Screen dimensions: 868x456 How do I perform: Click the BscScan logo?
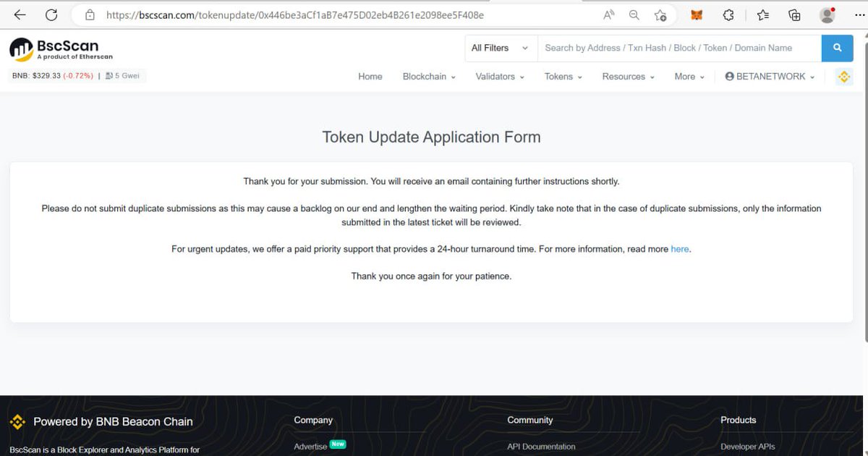pyautogui.click(x=60, y=48)
